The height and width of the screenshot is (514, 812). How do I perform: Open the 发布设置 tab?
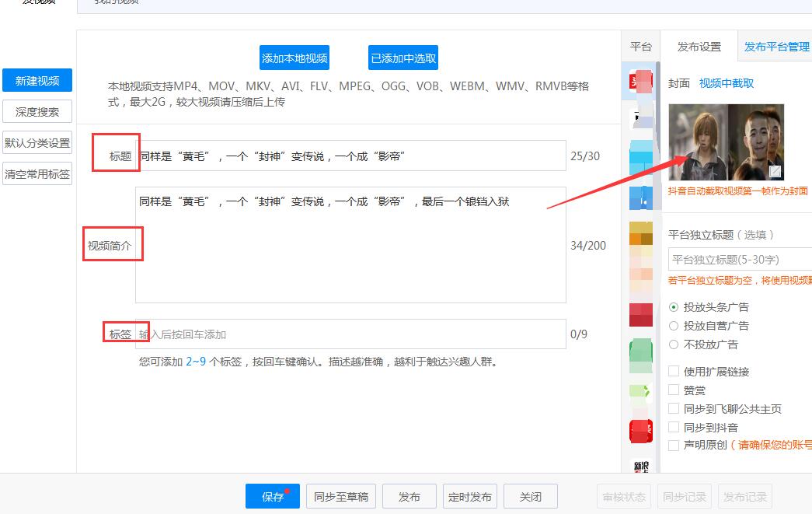(x=699, y=47)
